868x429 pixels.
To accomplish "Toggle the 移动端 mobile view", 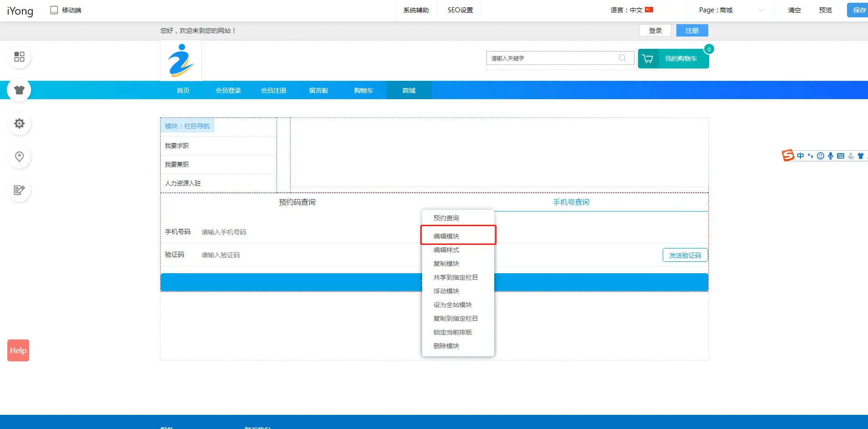I will click(x=66, y=10).
